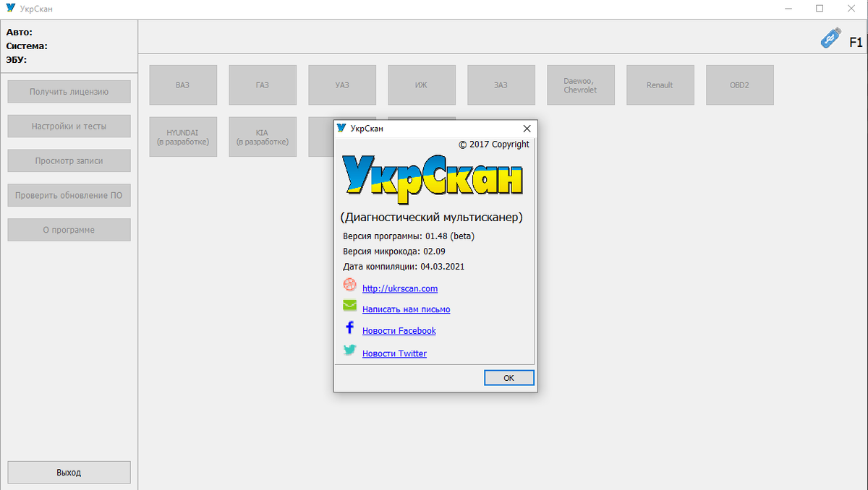Click the green envelope mail icon
868x490 pixels.
point(349,306)
